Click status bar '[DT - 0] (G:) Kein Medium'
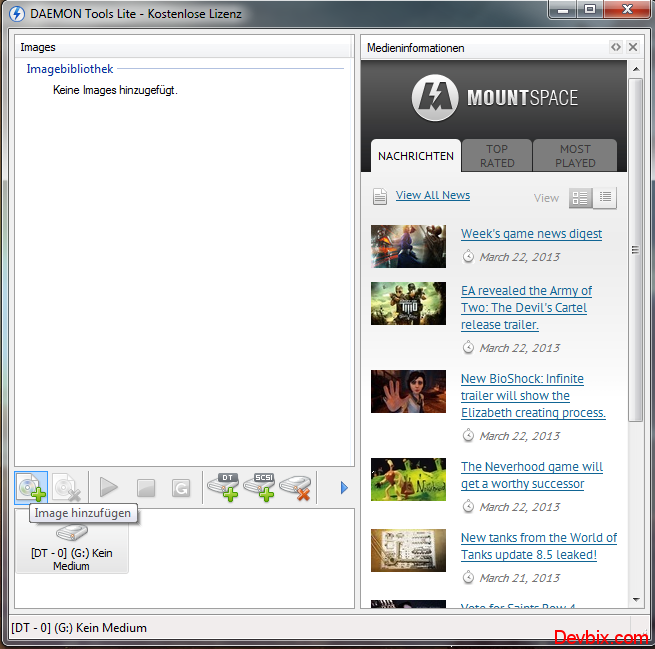This screenshot has width=655, height=649. click(x=79, y=628)
